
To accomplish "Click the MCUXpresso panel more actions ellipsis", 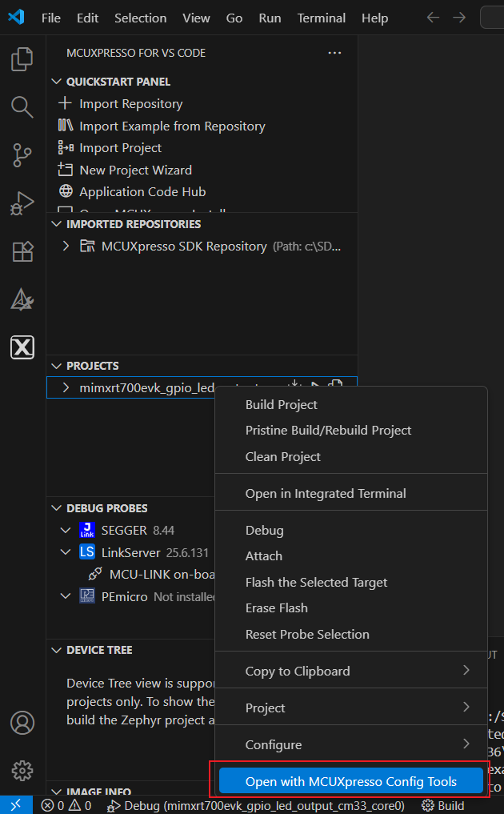I will [334, 53].
